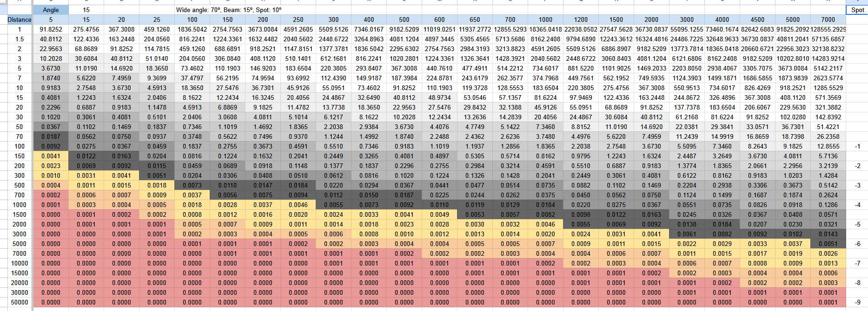Select 0.0051 at distance 300, column 25
868x311 pixels.
point(157,175)
